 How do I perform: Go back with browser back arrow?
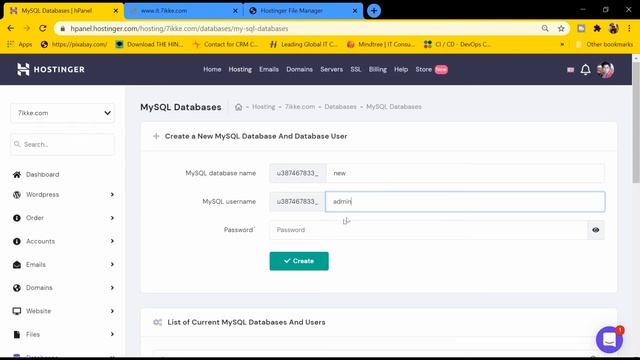tap(11, 29)
